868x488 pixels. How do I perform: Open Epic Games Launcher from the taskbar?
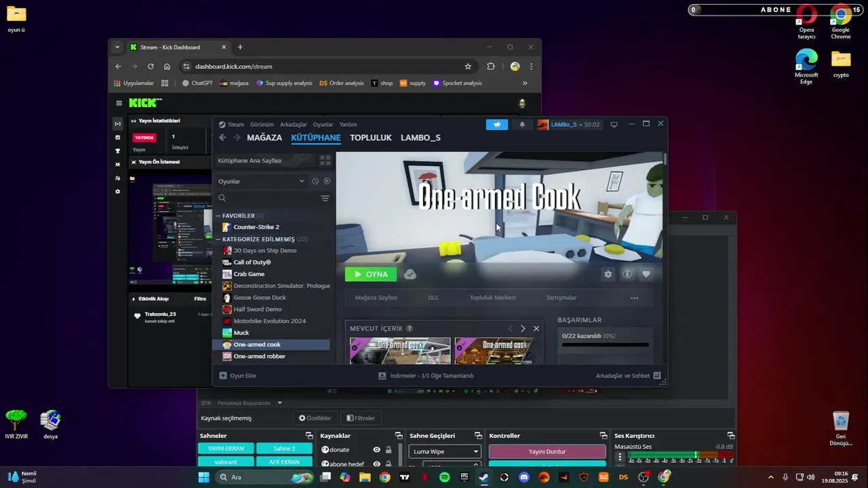point(464,477)
